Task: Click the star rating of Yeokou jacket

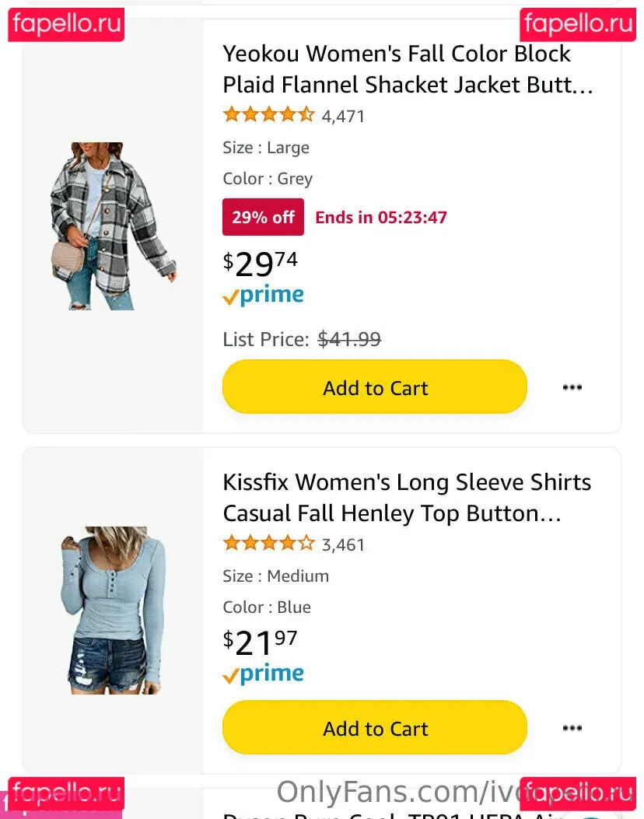Action: [x=268, y=116]
